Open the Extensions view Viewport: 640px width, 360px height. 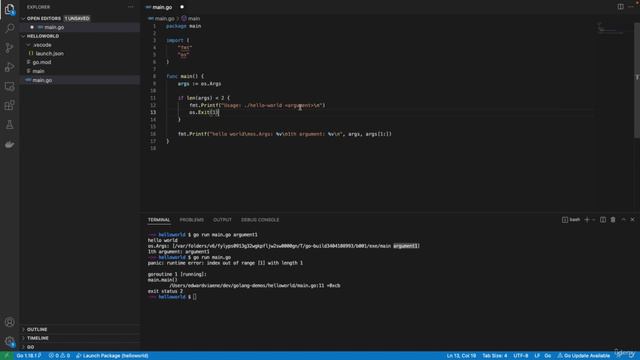pyautogui.click(x=9, y=105)
